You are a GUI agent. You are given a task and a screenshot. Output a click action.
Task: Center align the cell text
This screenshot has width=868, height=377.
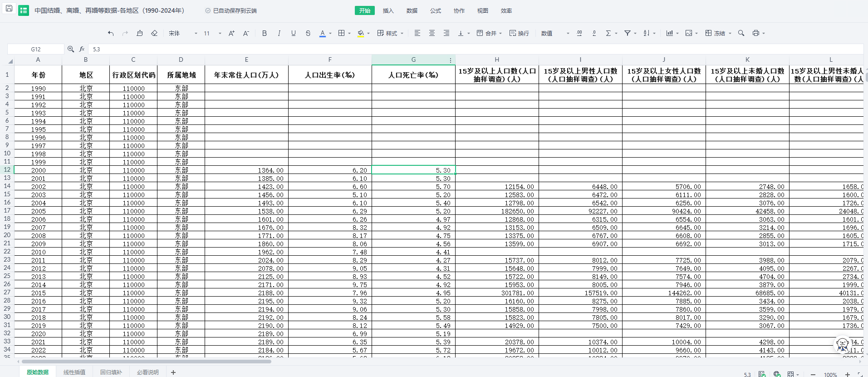point(432,33)
